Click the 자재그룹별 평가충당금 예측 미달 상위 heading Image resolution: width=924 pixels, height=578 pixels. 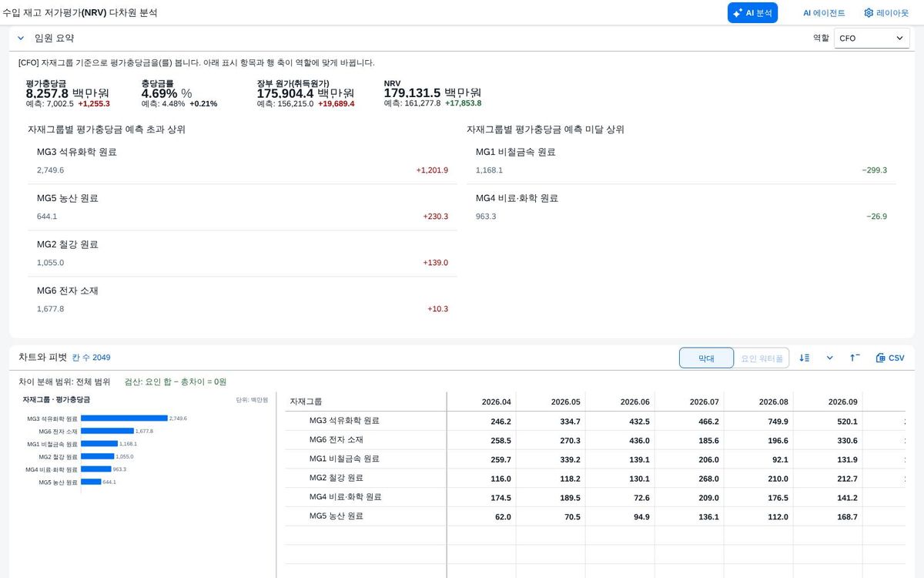tap(545, 129)
